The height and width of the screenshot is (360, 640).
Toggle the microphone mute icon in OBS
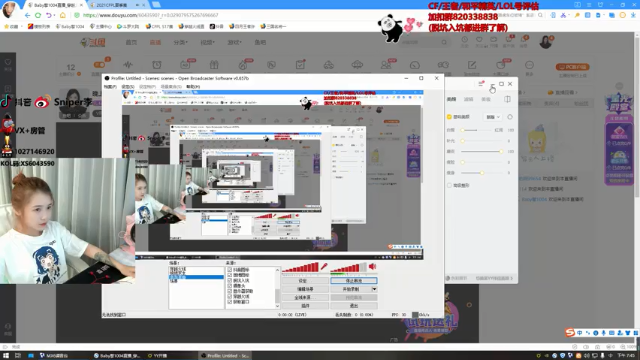(324, 267)
